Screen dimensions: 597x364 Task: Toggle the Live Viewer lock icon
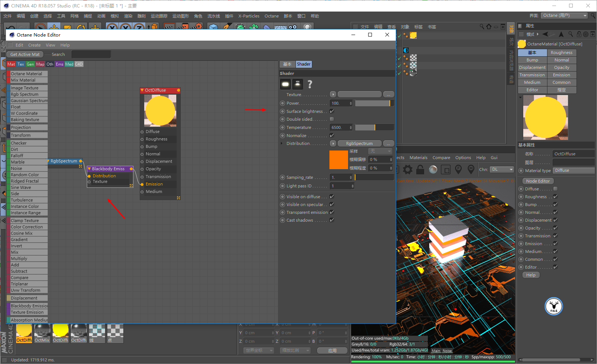[x=420, y=170]
